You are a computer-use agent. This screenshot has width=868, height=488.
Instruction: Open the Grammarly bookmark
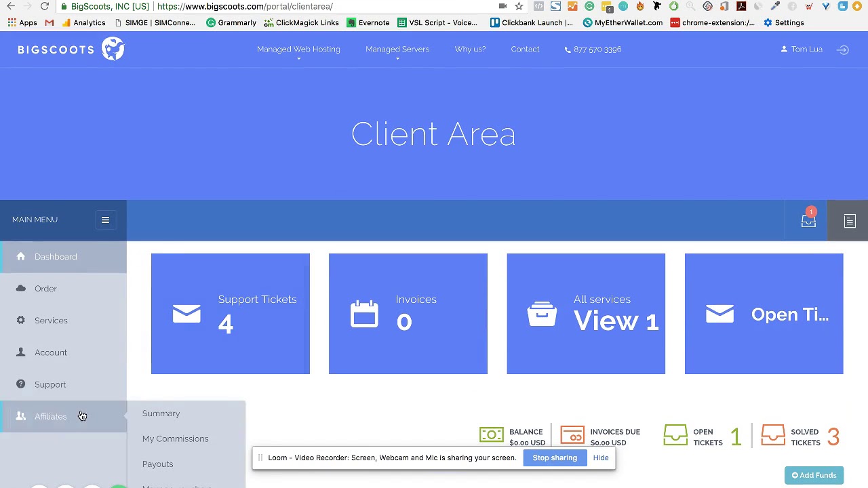(231, 22)
